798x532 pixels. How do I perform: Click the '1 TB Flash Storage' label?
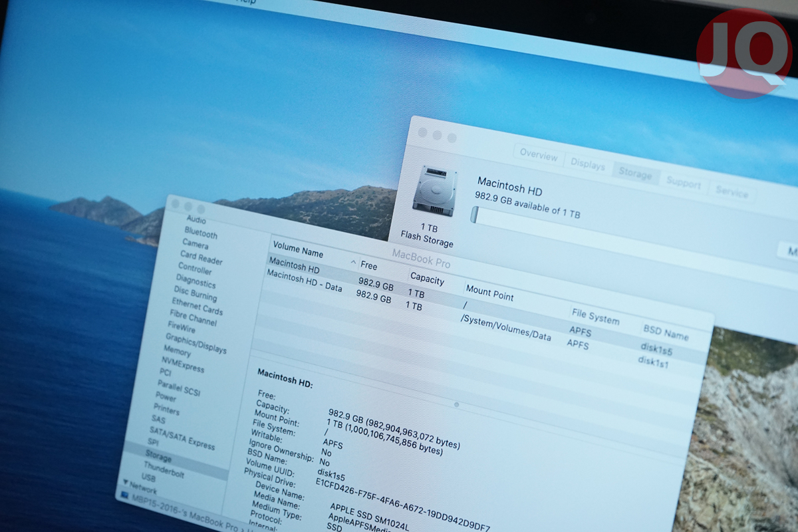click(428, 235)
